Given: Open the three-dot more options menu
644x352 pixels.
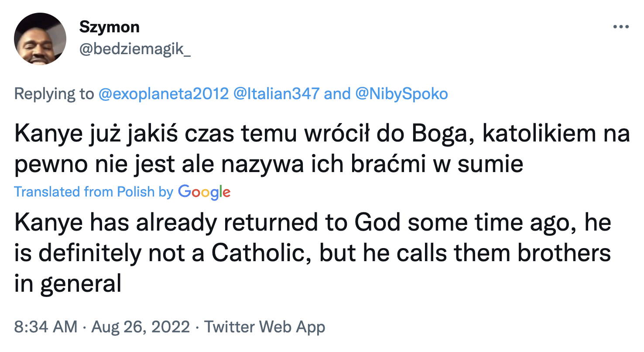Looking at the screenshot, I should tap(621, 27).
